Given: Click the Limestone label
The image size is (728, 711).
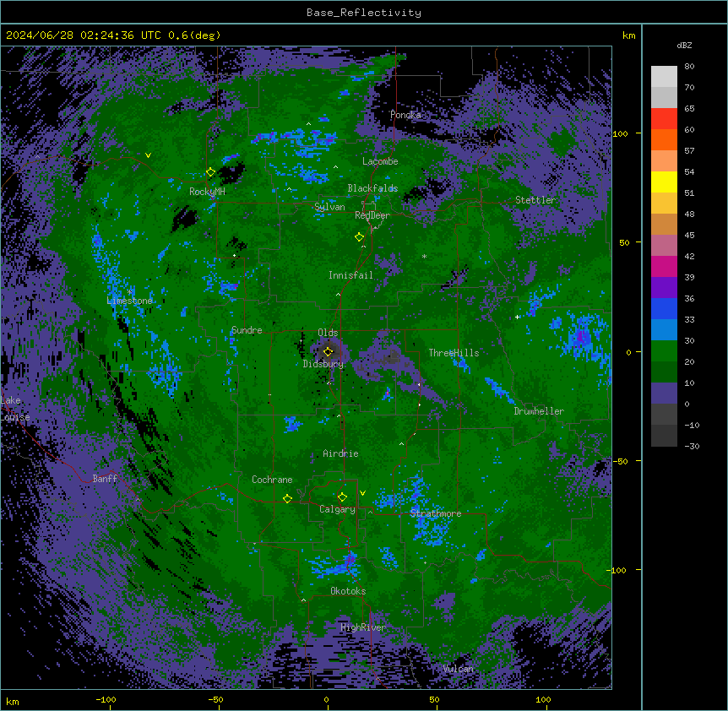Looking at the screenshot, I should coord(129,301).
